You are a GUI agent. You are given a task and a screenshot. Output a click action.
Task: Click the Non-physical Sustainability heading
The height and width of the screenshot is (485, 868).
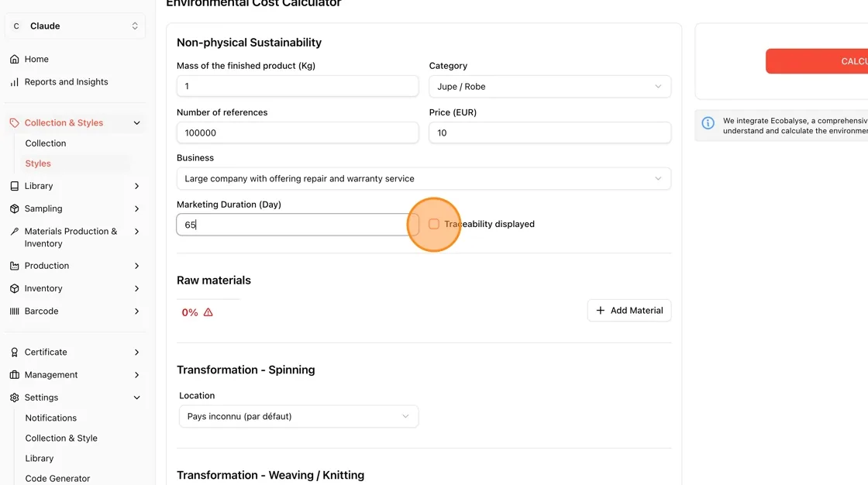249,43
